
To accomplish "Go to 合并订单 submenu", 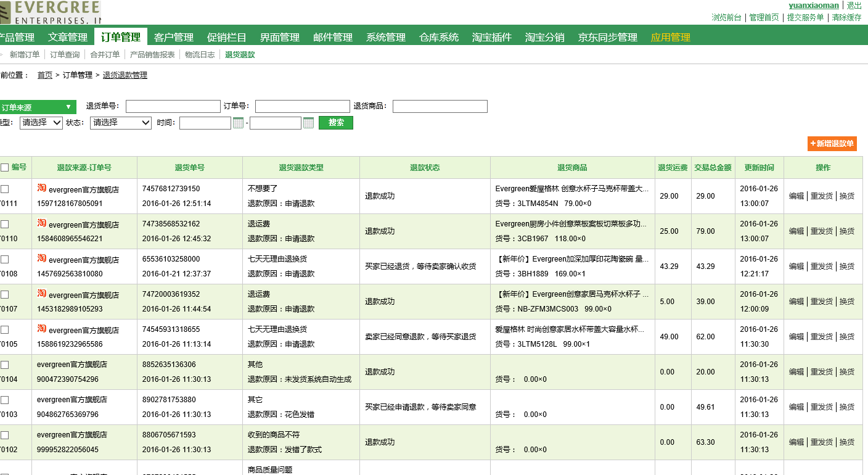I will (105, 54).
